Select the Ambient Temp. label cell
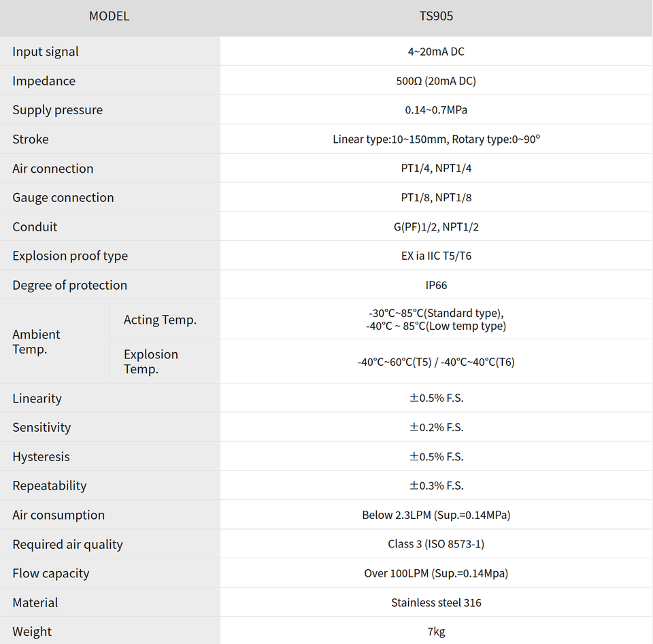 pyautogui.click(x=37, y=341)
